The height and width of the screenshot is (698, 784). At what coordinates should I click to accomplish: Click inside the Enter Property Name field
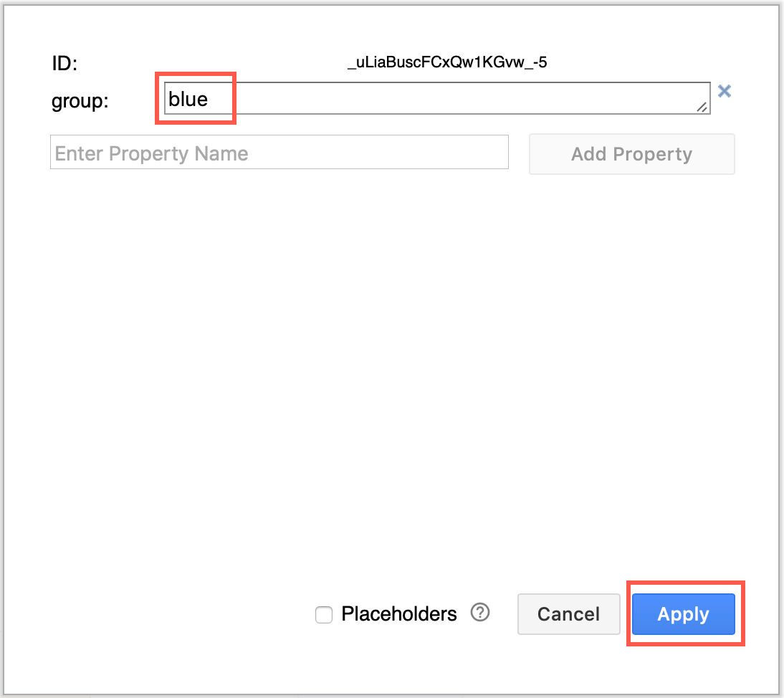(279, 152)
